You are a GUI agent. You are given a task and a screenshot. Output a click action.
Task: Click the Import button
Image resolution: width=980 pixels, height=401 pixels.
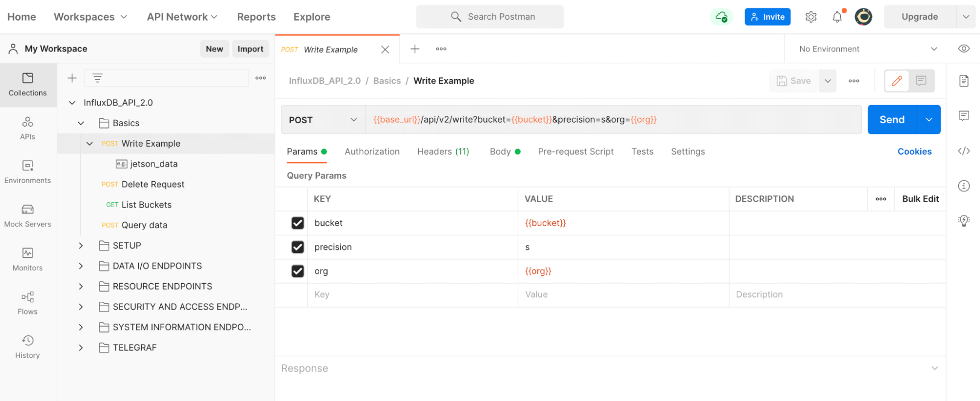pos(251,49)
